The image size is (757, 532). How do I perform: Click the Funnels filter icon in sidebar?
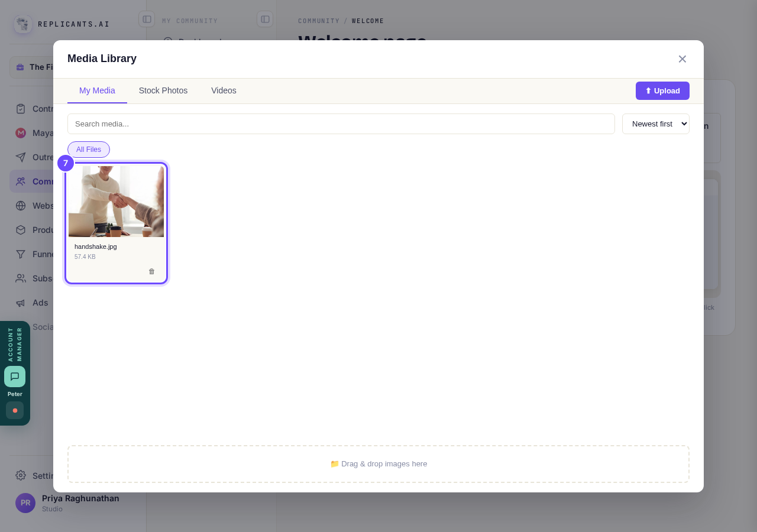(x=21, y=254)
